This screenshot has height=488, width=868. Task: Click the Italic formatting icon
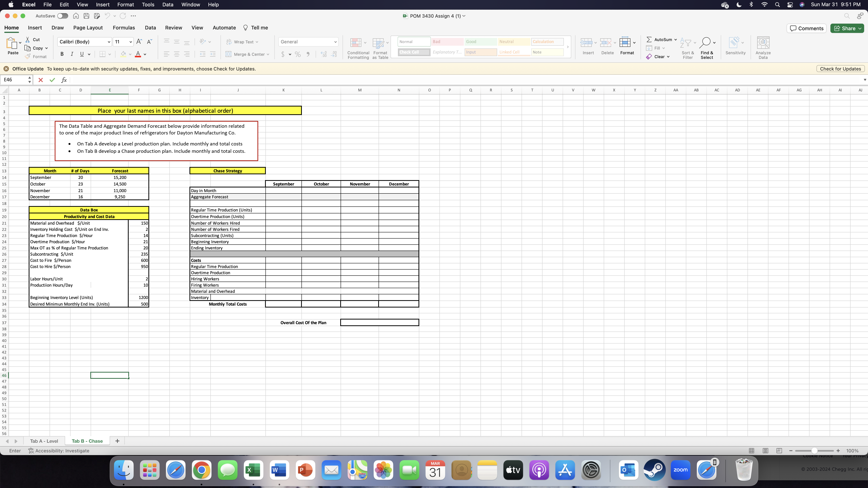pyautogui.click(x=72, y=54)
